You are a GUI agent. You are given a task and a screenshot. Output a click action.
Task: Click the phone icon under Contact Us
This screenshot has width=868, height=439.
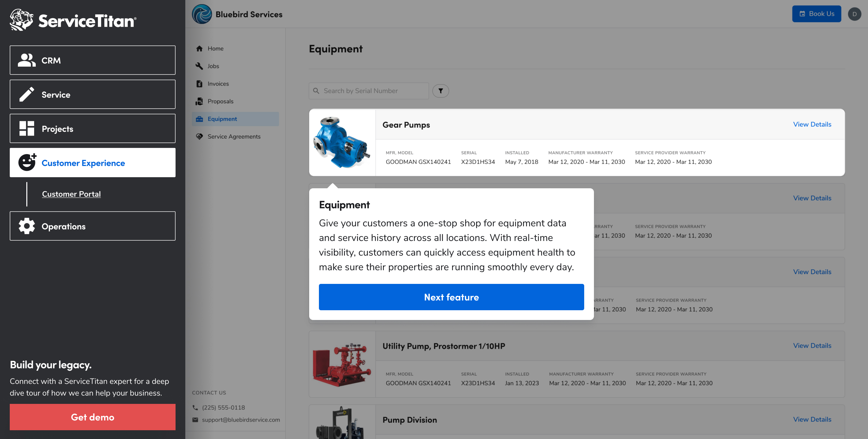click(x=195, y=407)
